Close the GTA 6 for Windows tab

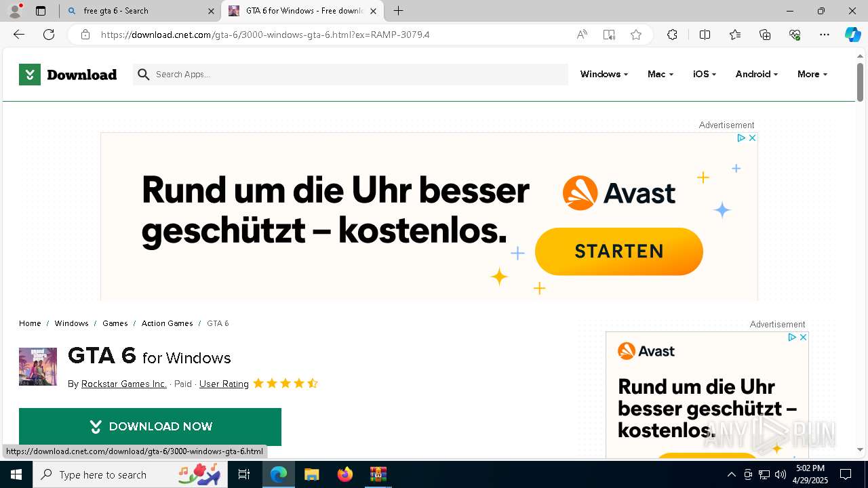pos(374,11)
